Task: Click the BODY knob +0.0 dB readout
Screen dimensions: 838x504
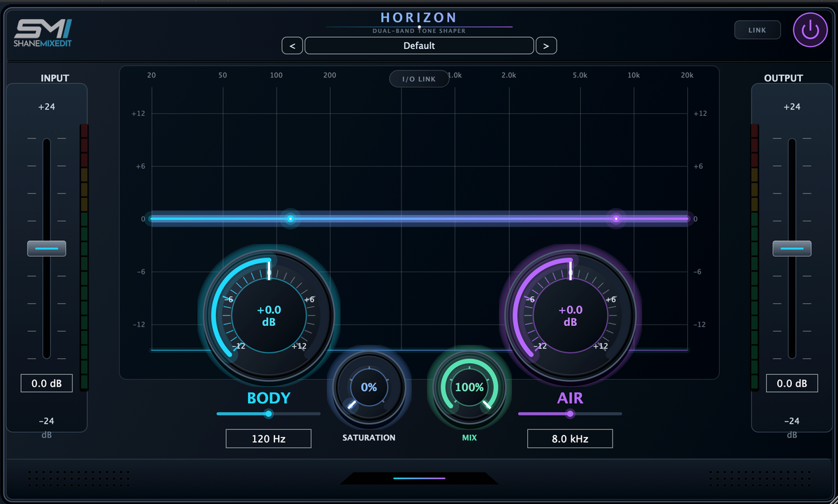Action: tap(269, 316)
